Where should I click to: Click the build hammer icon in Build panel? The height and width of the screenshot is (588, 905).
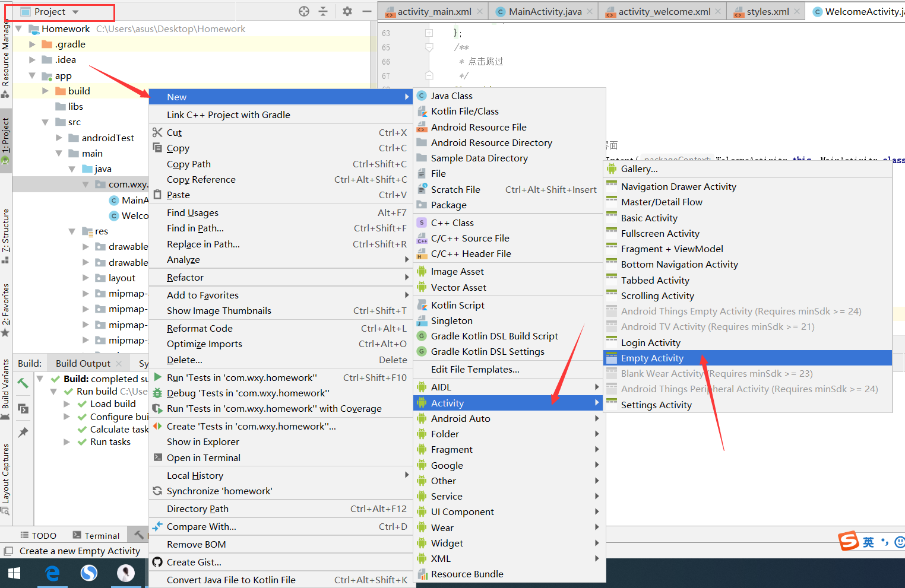(23, 383)
